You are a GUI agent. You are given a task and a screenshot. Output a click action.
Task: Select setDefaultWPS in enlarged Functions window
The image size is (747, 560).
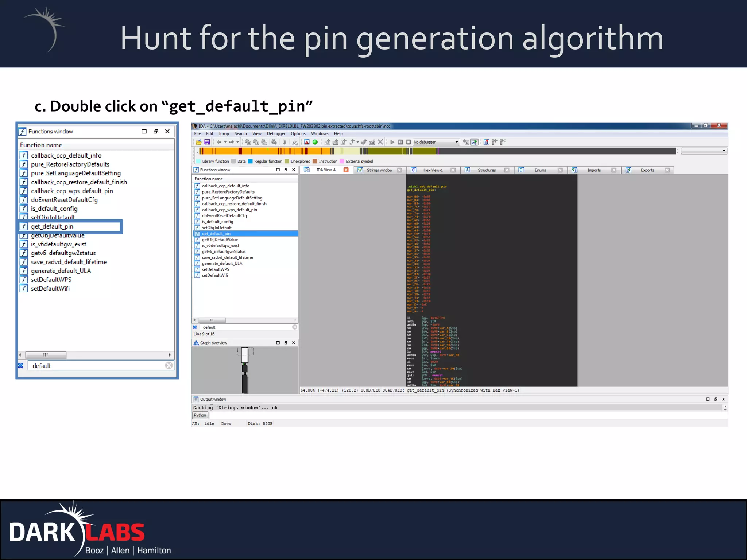point(51,280)
